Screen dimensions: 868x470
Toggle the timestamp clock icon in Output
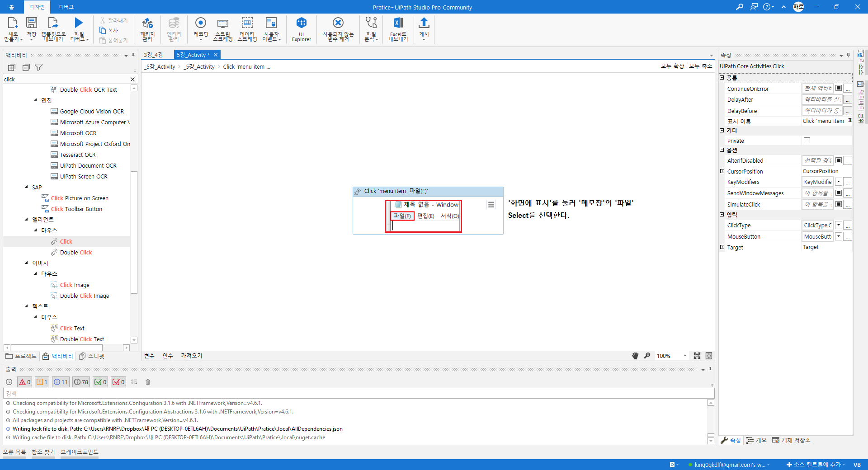9,382
